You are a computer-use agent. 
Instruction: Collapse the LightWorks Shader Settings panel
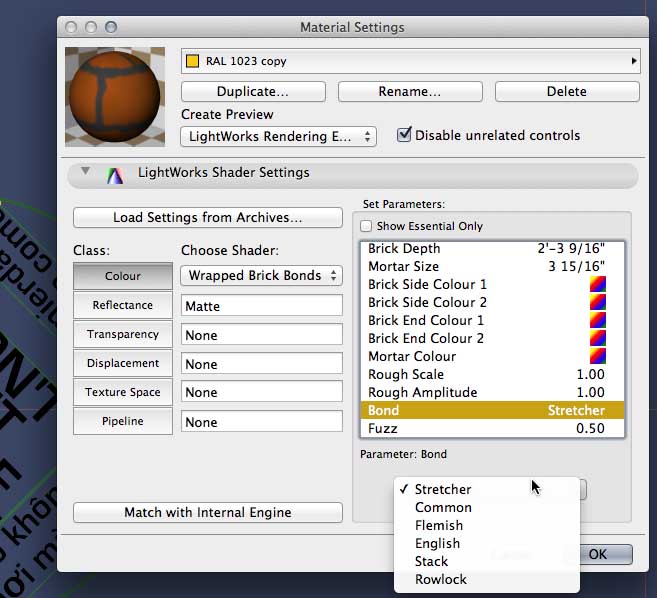pos(85,171)
